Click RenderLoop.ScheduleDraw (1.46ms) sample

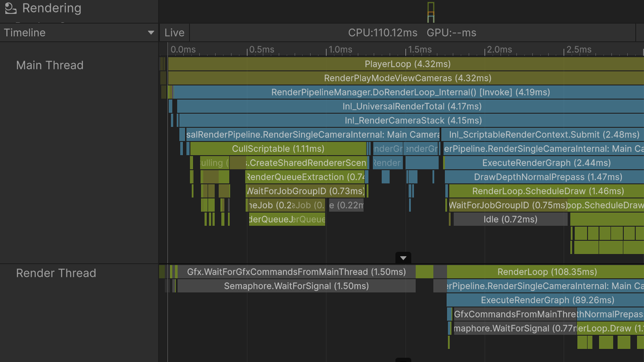[547, 191]
